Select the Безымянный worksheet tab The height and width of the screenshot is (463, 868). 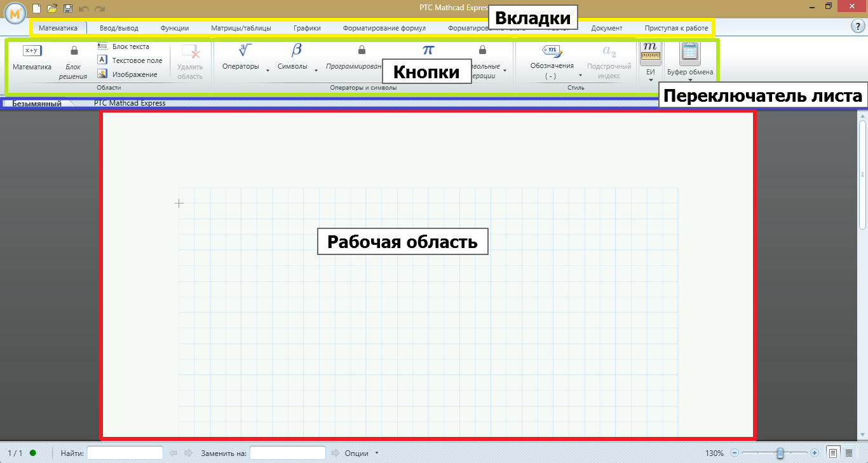pos(37,103)
